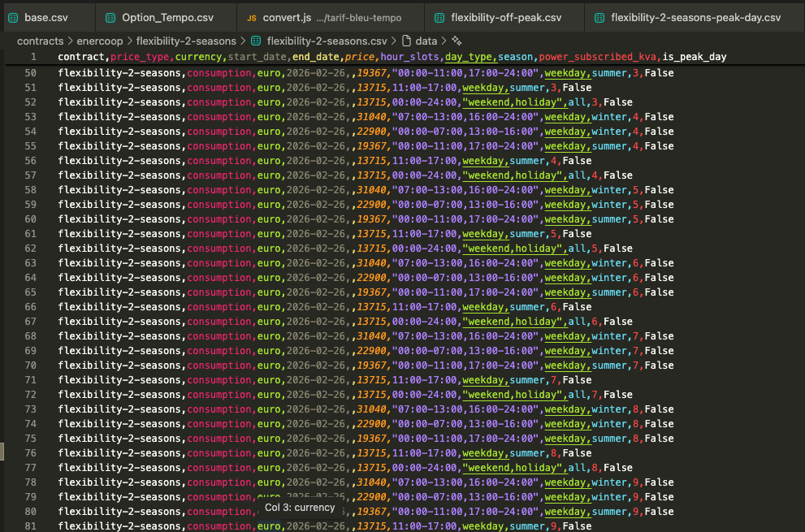Click the price_type header on line 1
Screen dimensions: 805x532
click(140, 57)
